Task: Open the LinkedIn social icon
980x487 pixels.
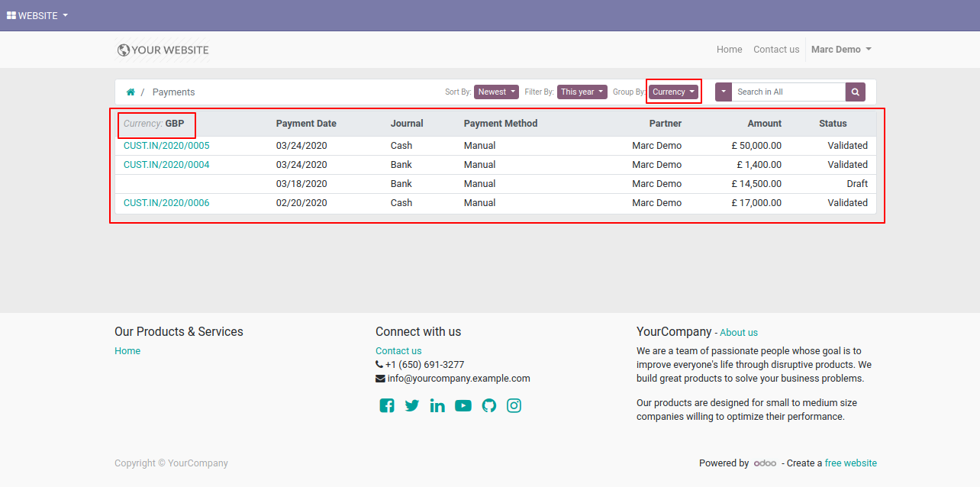Action: point(437,406)
